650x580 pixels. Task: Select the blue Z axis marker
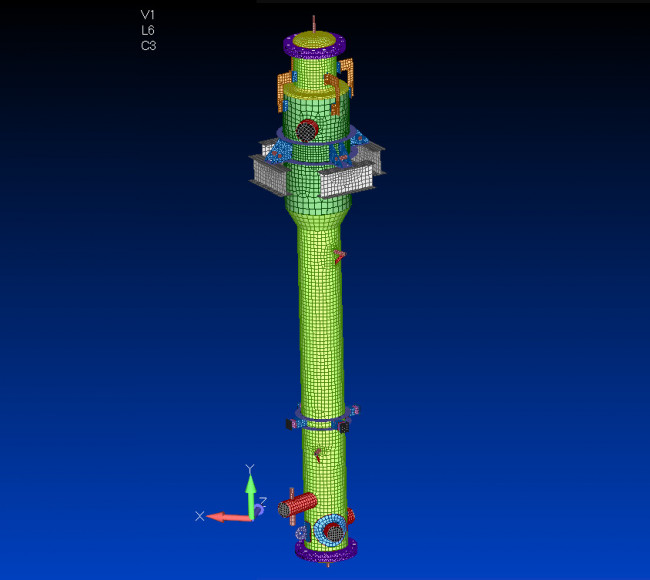(x=259, y=510)
